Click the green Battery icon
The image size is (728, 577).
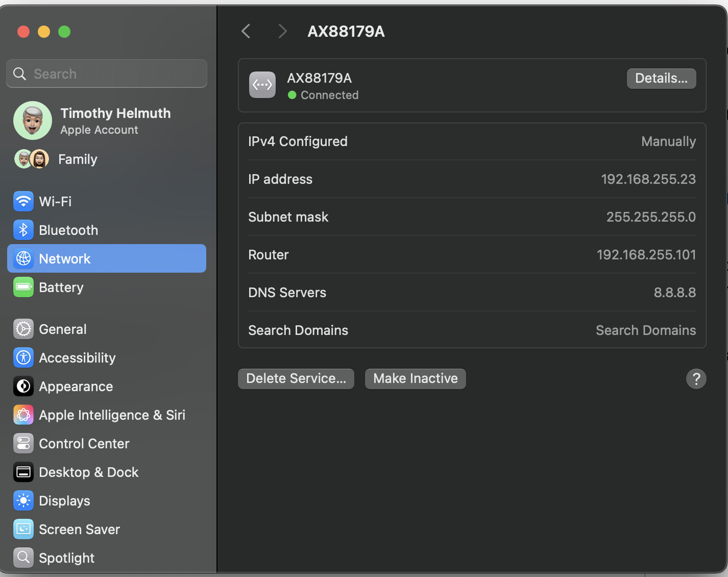(x=23, y=287)
